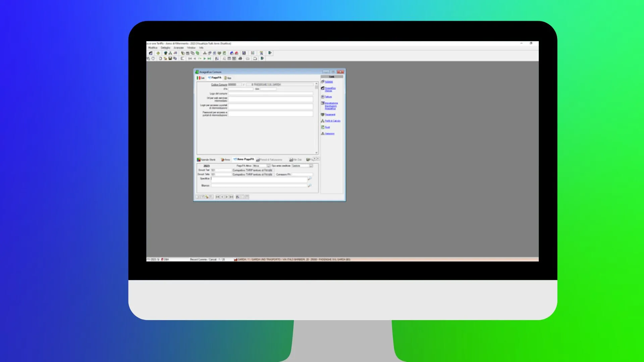The image size is (644, 362).
Task: Click the first-record arrow in dialog bottom toolbar
Action: point(217,197)
